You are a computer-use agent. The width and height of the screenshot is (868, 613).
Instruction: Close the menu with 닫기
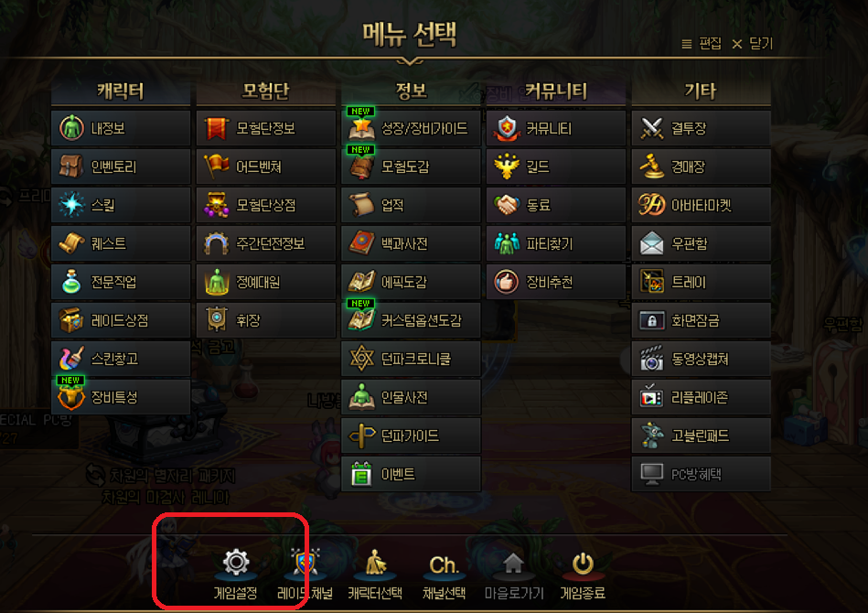coord(752,44)
